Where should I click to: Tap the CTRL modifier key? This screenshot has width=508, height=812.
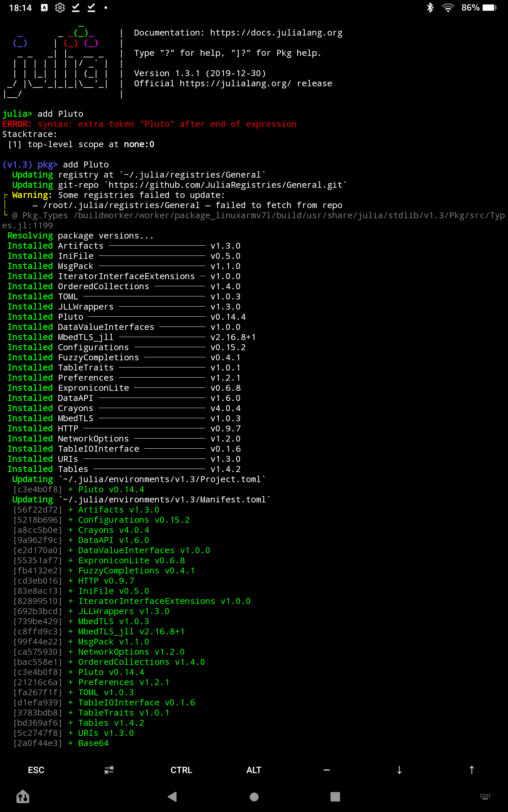181,770
